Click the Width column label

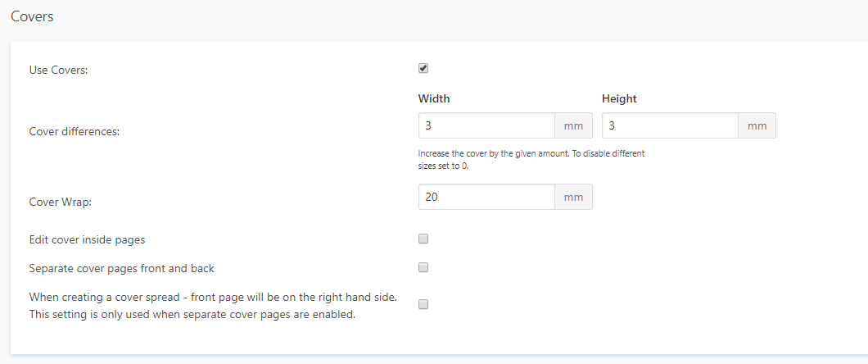tap(434, 98)
